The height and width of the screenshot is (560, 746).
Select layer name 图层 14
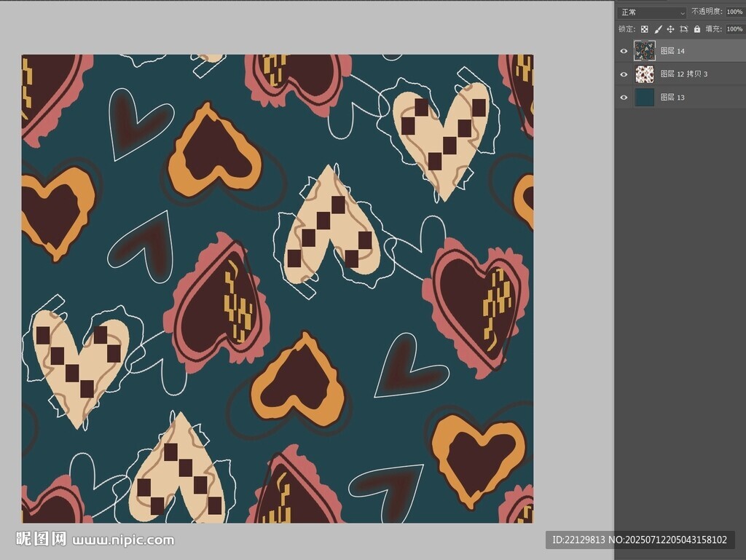672,51
